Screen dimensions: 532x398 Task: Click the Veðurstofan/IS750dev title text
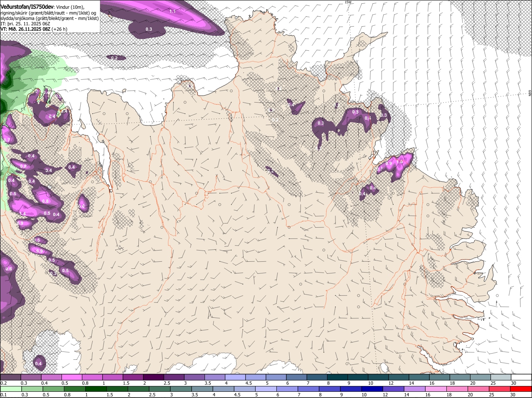point(27,6)
